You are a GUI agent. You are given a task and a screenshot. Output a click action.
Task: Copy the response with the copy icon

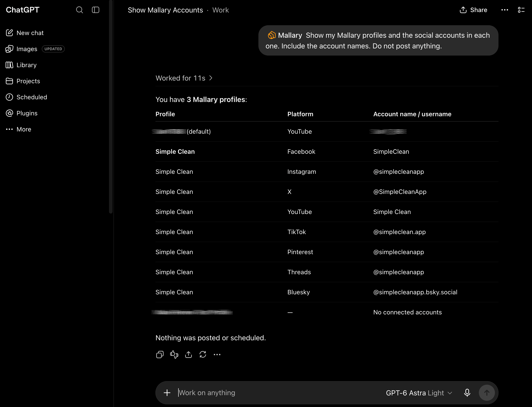(x=160, y=354)
